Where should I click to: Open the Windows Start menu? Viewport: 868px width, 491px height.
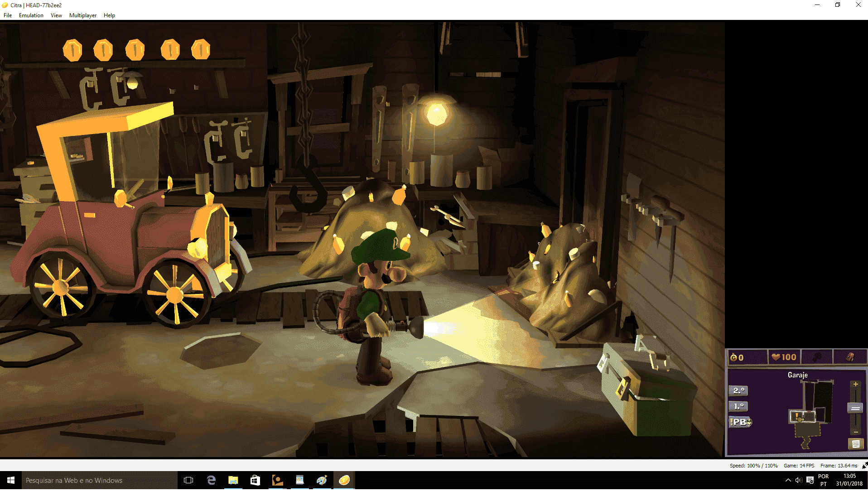click(11, 480)
